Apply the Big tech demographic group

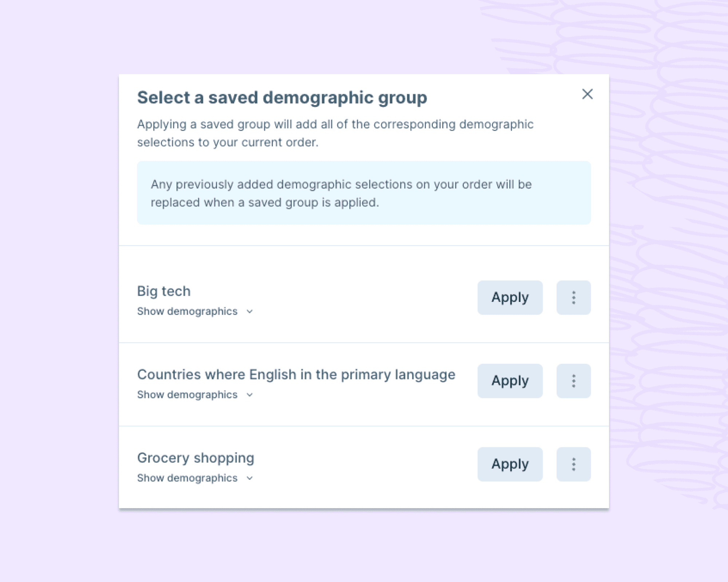510,297
